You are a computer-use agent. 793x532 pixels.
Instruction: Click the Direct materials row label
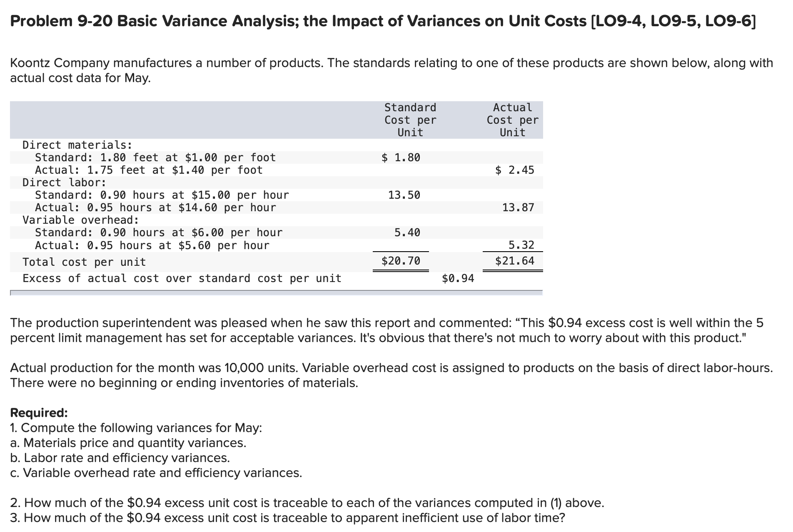(76, 145)
